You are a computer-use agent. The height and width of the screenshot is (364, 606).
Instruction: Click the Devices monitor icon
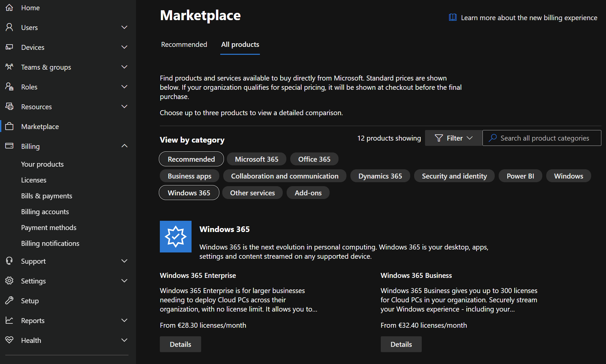pyautogui.click(x=9, y=47)
